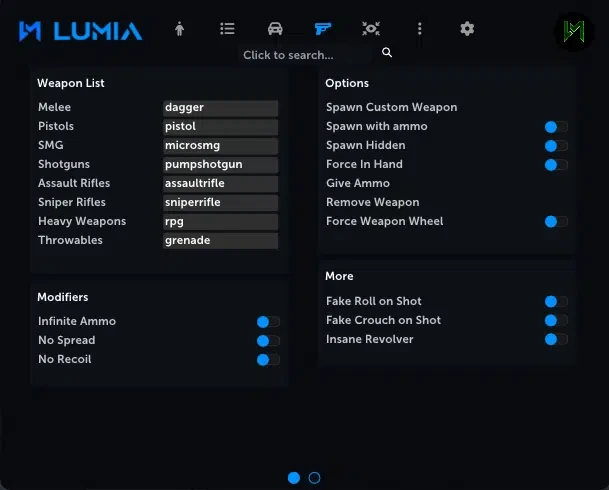Image resolution: width=609 pixels, height=490 pixels.
Task: Open settings via the gear icon
Action: click(467, 29)
